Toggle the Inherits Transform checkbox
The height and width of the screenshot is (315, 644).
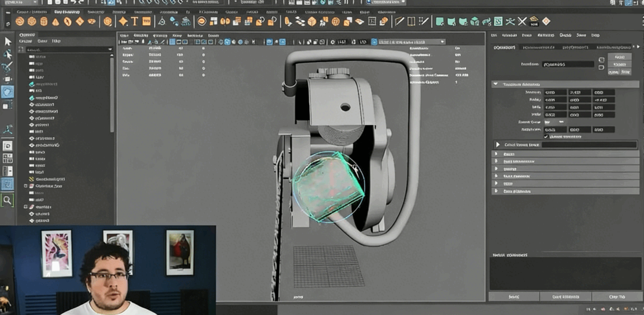point(546,136)
